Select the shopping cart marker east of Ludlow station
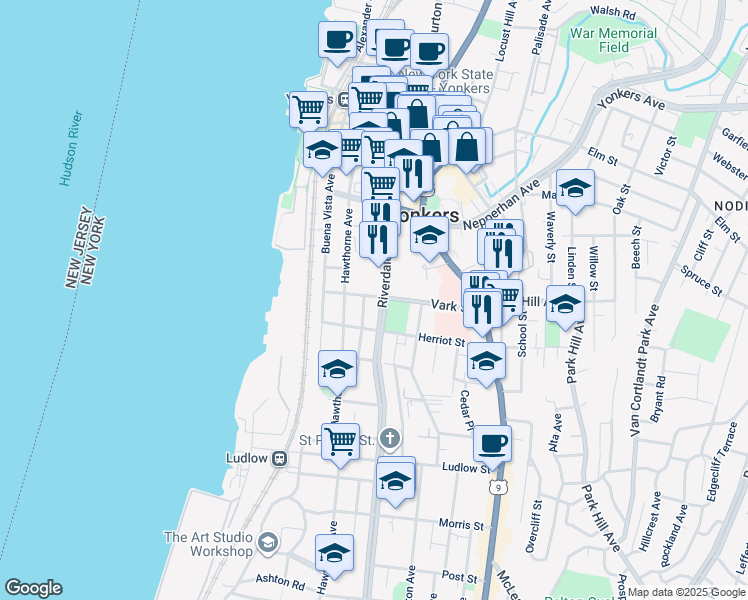 341,440
